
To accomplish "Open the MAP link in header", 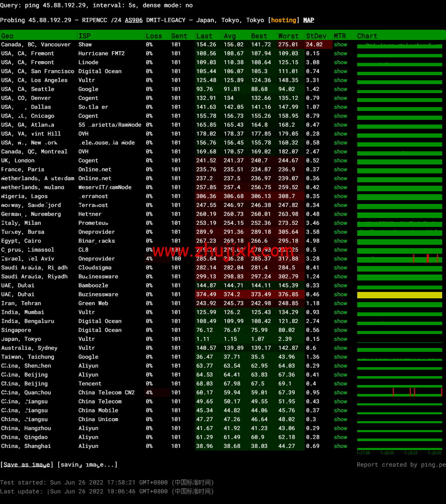I will (308, 20).
